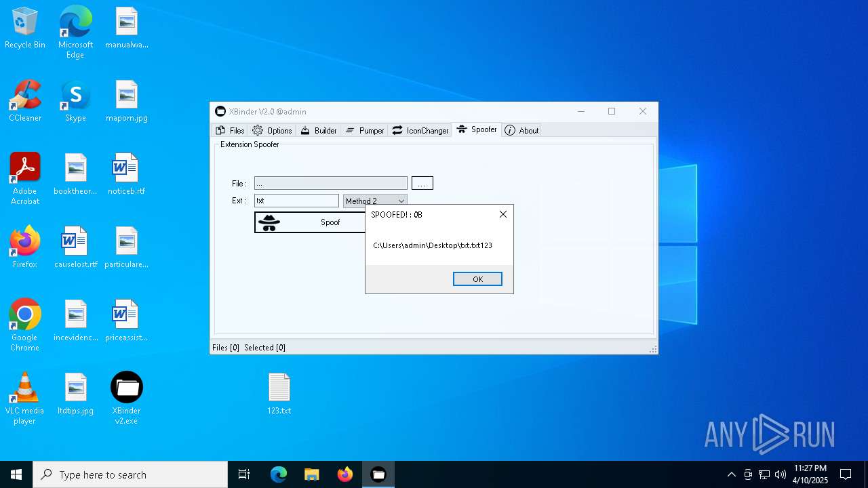
Task: Open the taskbar clock and date
Action: click(x=810, y=474)
